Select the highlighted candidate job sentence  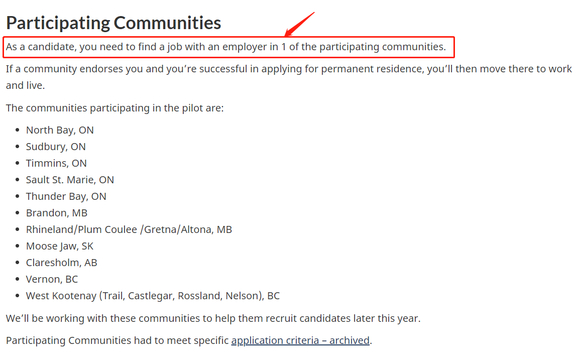226,47
